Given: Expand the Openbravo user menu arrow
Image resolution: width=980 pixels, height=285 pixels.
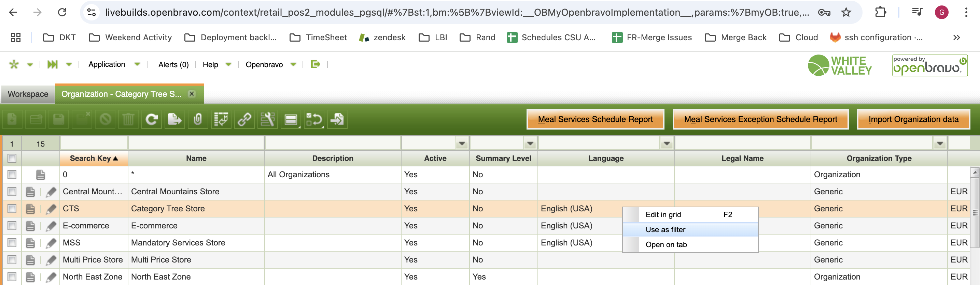Looking at the screenshot, I should 293,64.
